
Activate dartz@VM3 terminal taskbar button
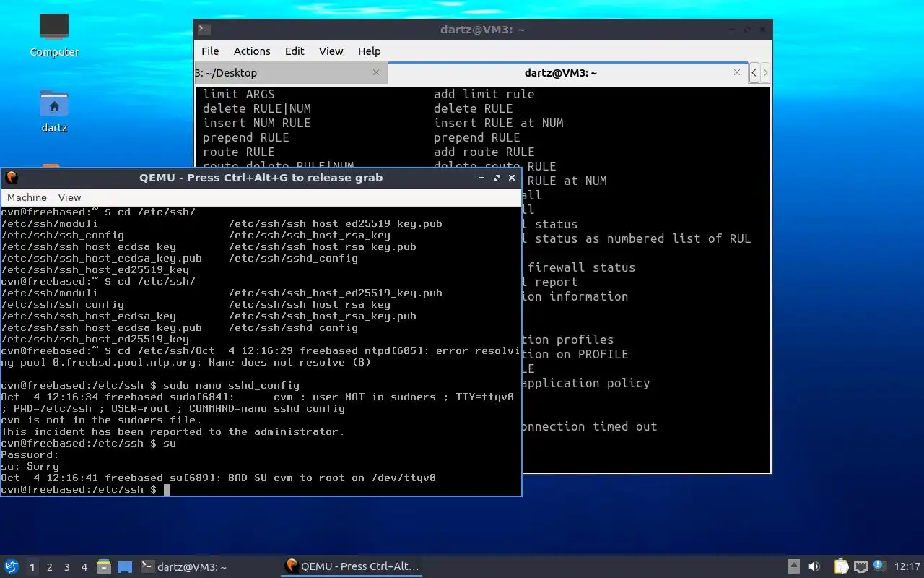click(x=208, y=566)
